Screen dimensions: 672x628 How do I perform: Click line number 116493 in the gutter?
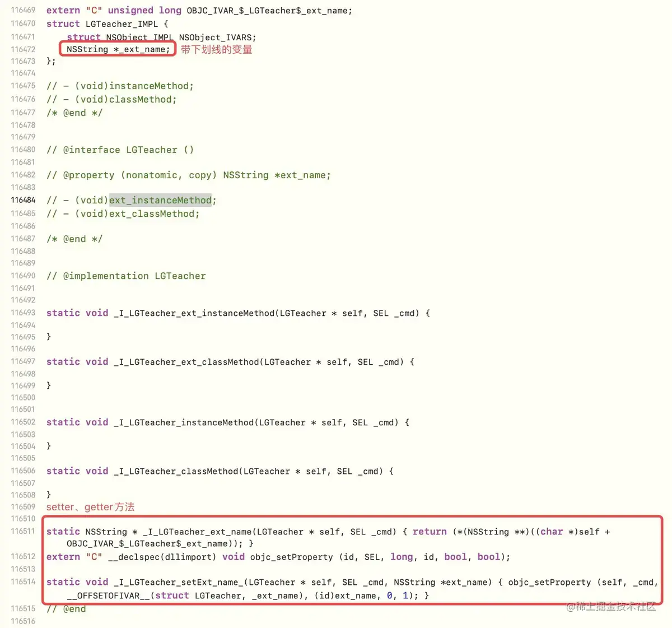pos(23,313)
